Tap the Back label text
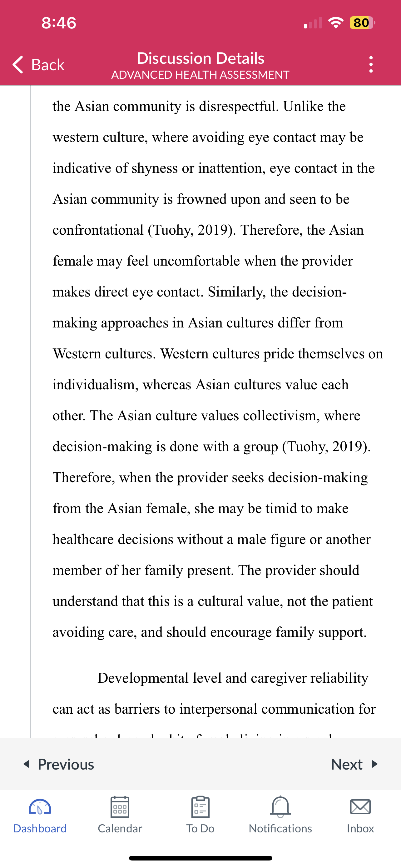 tap(48, 64)
